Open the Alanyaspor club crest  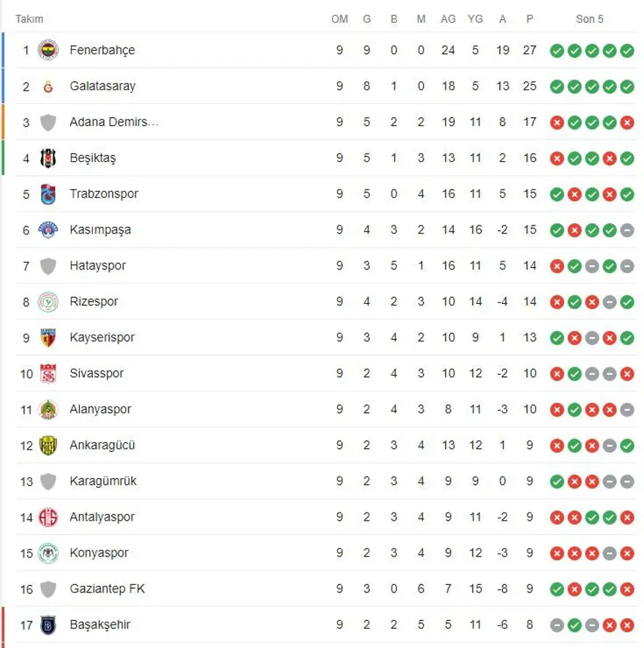pos(48,409)
